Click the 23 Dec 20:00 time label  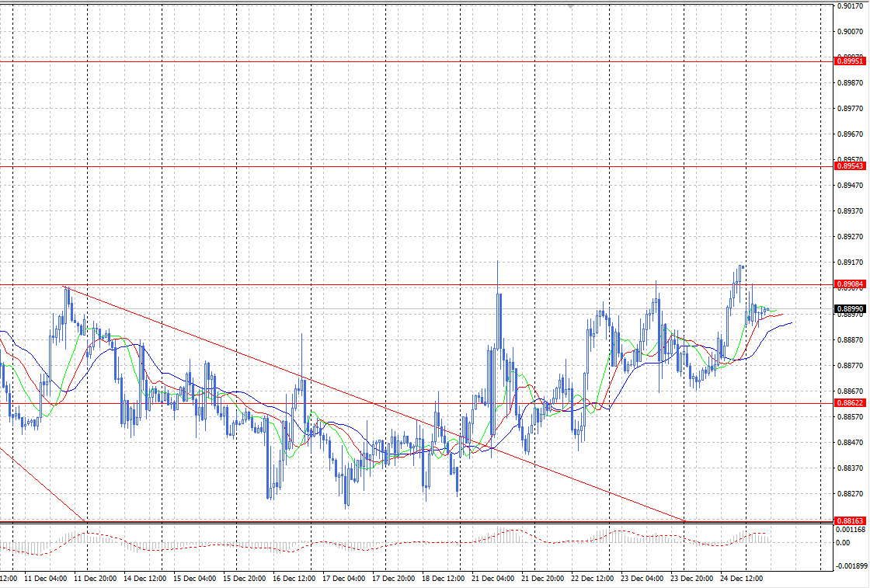(x=692, y=579)
